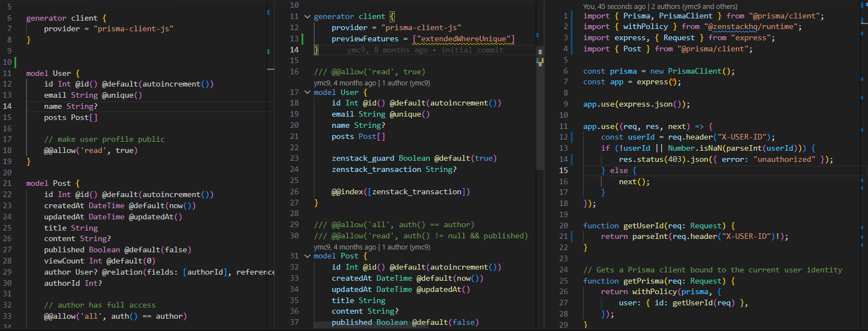Click 'model Post {' line in the left editor
868x331 pixels.
coord(53,183)
